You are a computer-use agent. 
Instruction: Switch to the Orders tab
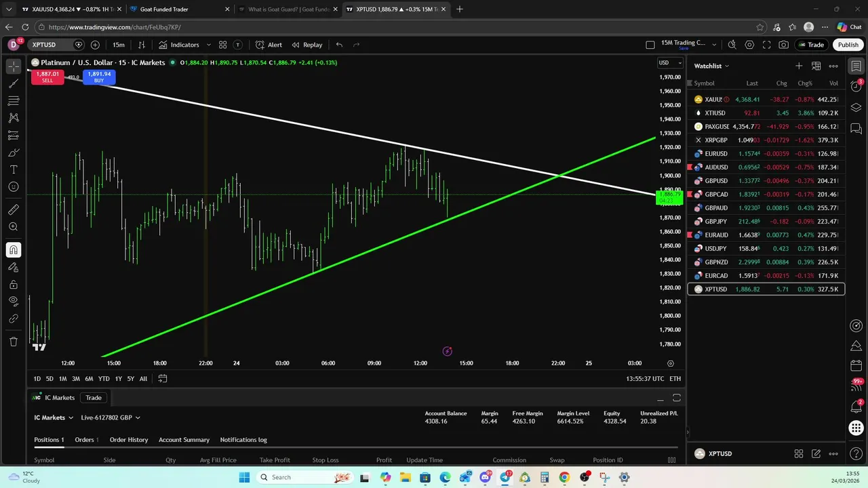pyautogui.click(x=87, y=440)
